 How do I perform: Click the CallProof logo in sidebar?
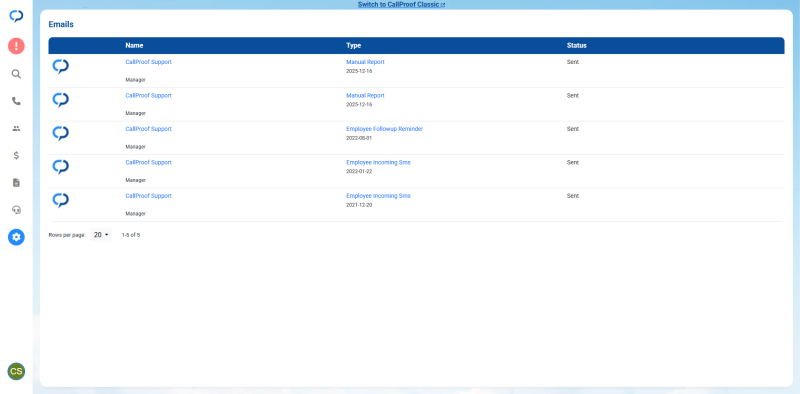(16, 16)
